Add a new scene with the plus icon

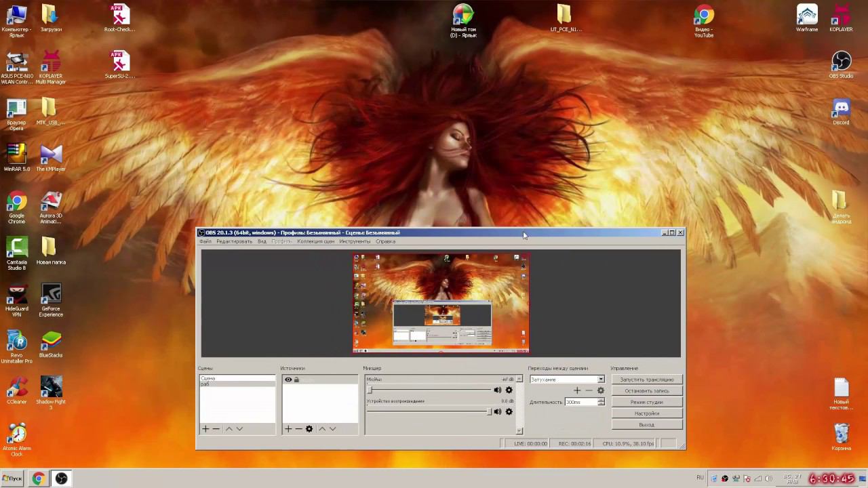click(205, 429)
